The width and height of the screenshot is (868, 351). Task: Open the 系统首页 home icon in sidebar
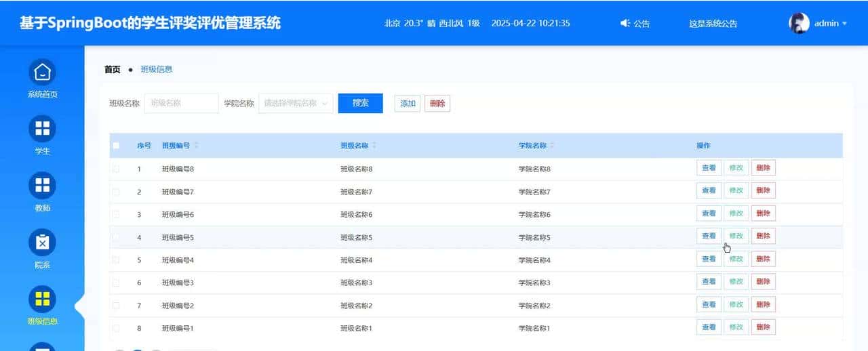tap(42, 72)
